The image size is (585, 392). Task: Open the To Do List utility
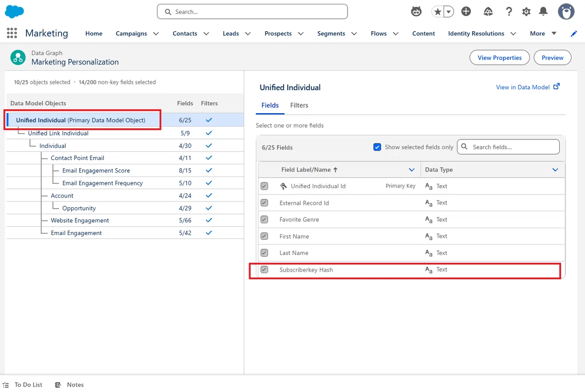[28, 385]
